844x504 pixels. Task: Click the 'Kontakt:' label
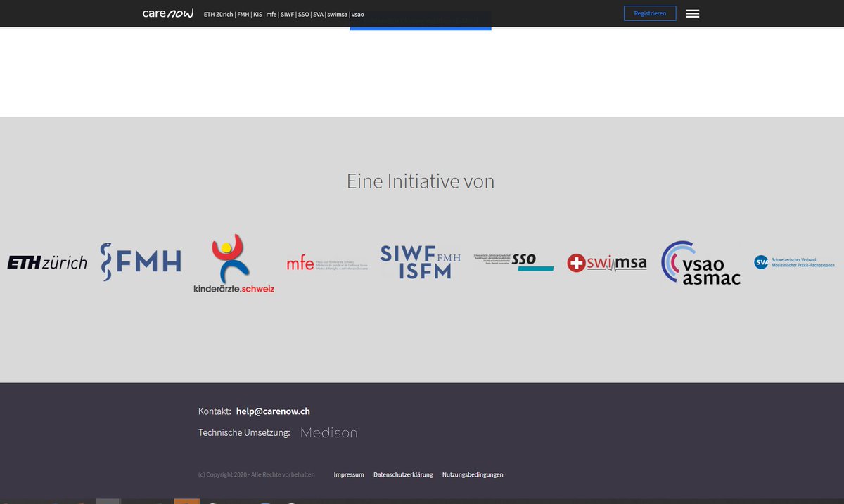(x=215, y=411)
